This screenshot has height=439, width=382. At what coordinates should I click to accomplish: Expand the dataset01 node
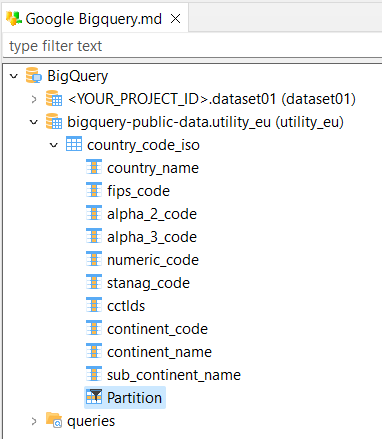pyautogui.click(x=34, y=99)
